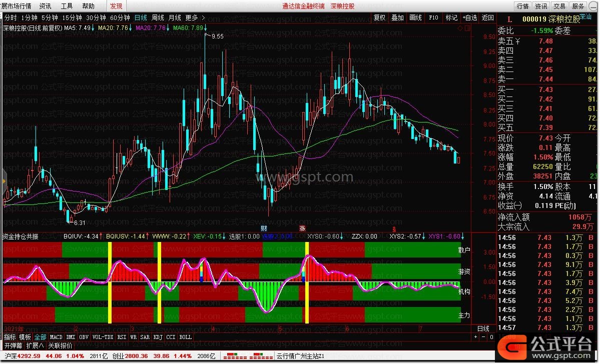Click the second red-green market bar icon
The width and height of the screenshot is (600, 364).
tap(261, 356)
